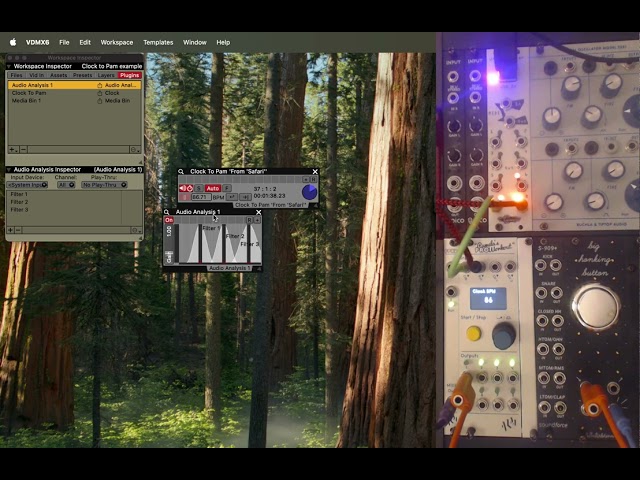Toggle the F button in clock plugin
Viewport: 640px width, 480px height.
tap(227, 188)
